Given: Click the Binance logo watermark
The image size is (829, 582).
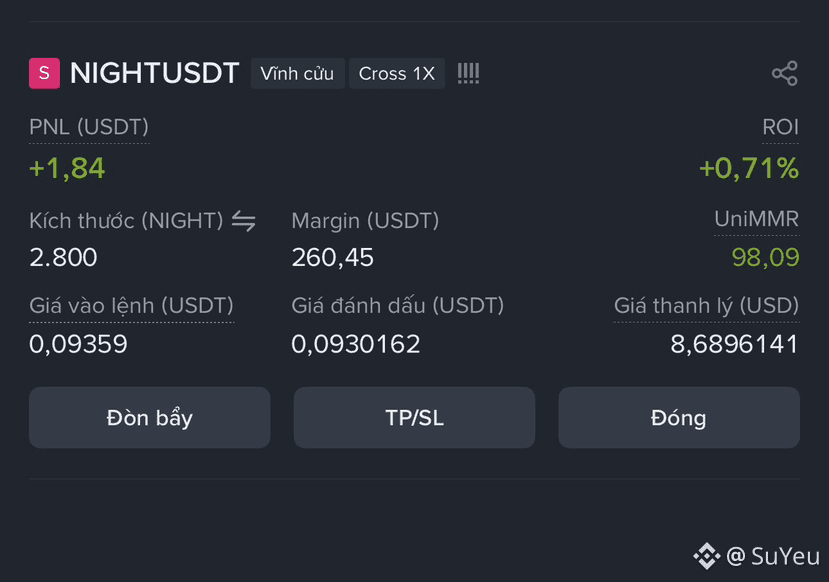Looking at the screenshot, I should click(x=706, y=556).
